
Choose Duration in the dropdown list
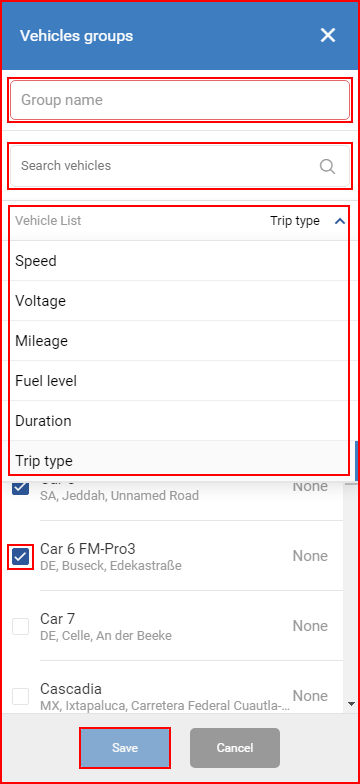[x=179, y=421]
